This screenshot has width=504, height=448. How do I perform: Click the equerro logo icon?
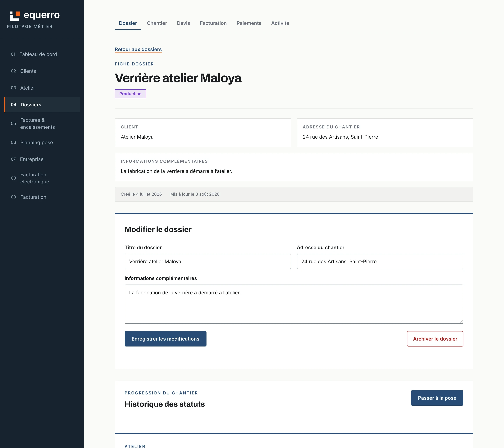tap(15, 16)
